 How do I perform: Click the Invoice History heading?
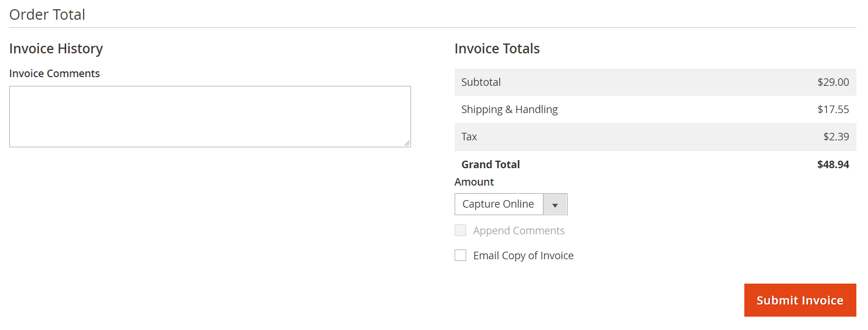pyautogui.click(x=56, y=49)
